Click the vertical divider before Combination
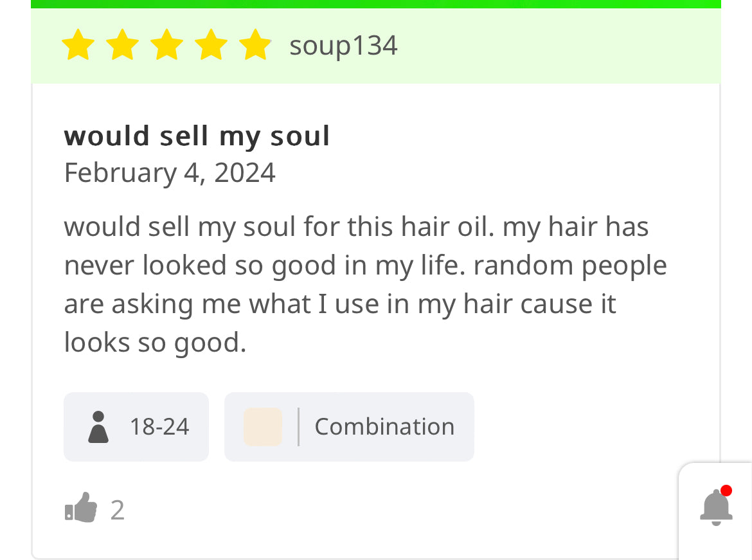Screen dimensions: 752x560 tap(298, 427)
